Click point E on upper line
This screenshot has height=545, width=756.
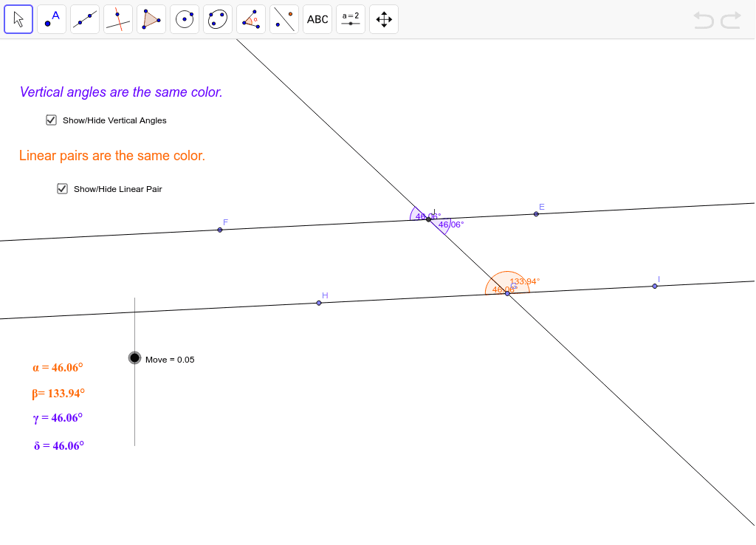536,214
